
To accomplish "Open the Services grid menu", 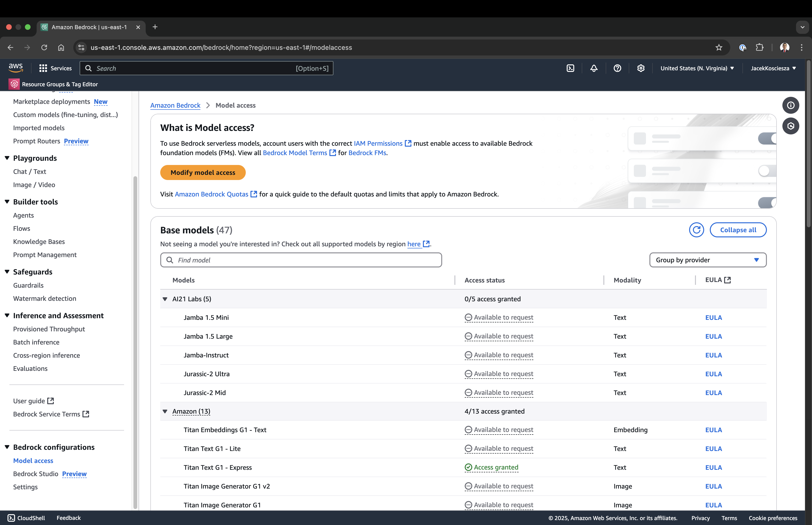I will pos(55,68).
